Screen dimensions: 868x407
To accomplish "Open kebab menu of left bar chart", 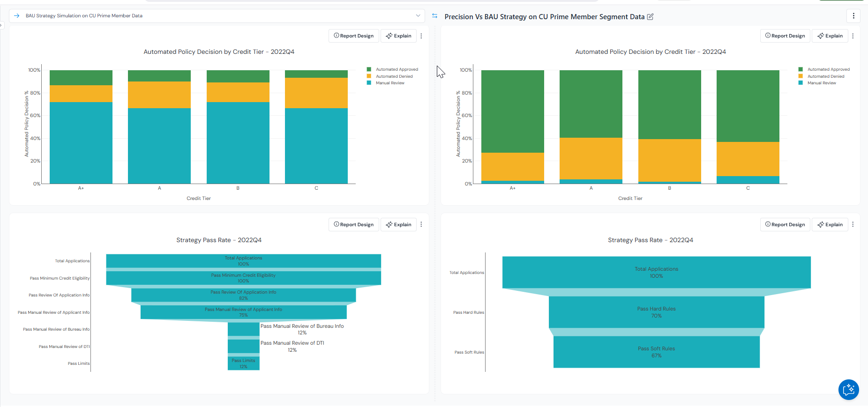I will click(421, 36).
